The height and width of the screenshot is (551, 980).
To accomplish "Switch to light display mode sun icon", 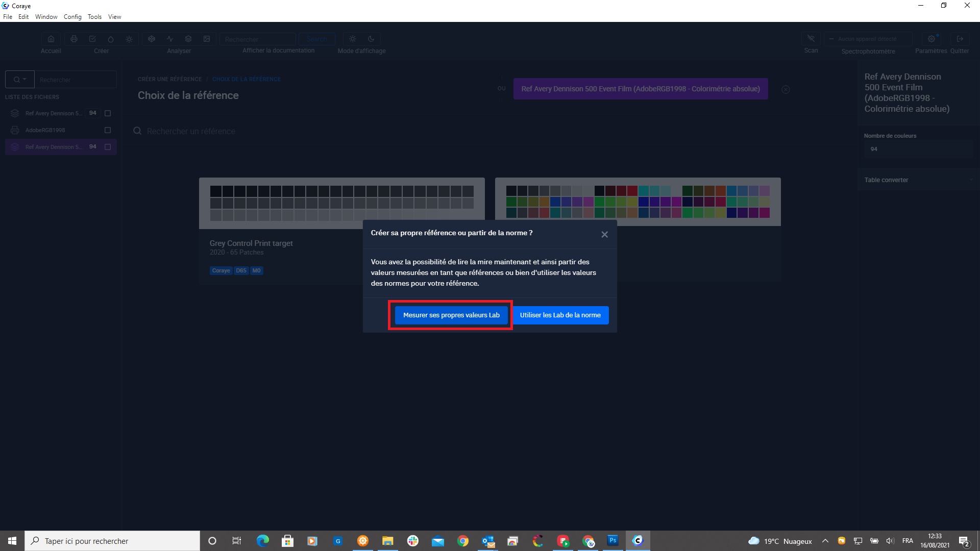I will tap(353, 39).
